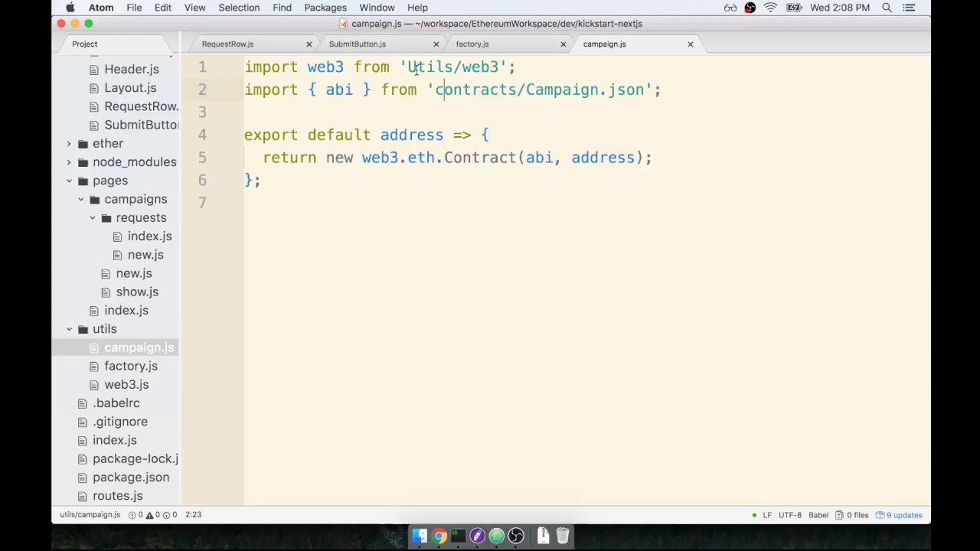Open the Terminal icon in the dock

[458, 536]
